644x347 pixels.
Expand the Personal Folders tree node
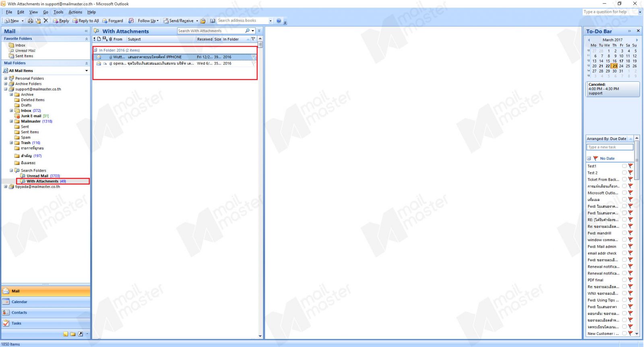6,78
